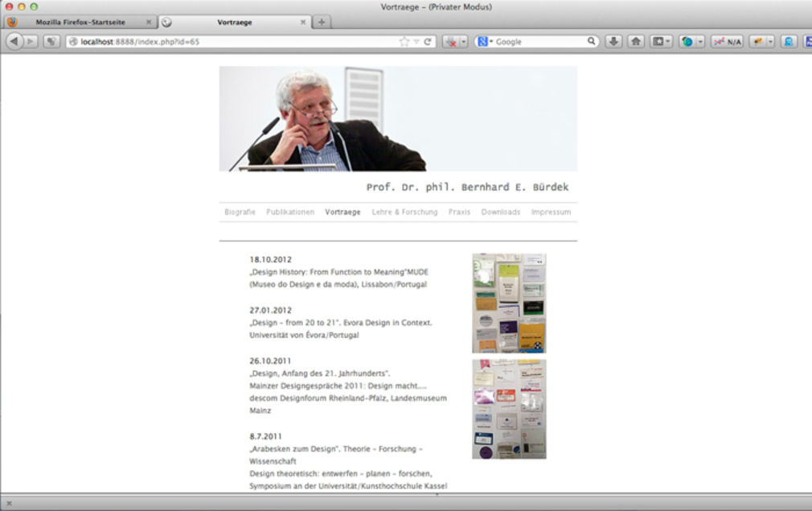Click the Firefox logo on first tab

coord(12,23)
